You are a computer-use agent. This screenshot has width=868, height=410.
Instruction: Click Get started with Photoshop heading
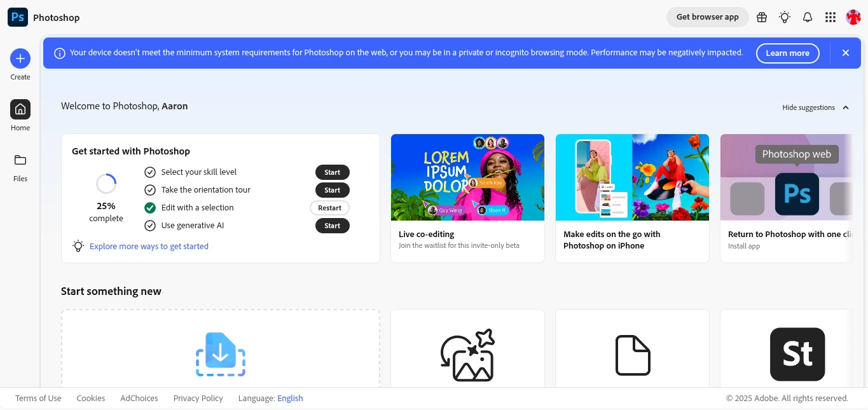tap(131, 151)
